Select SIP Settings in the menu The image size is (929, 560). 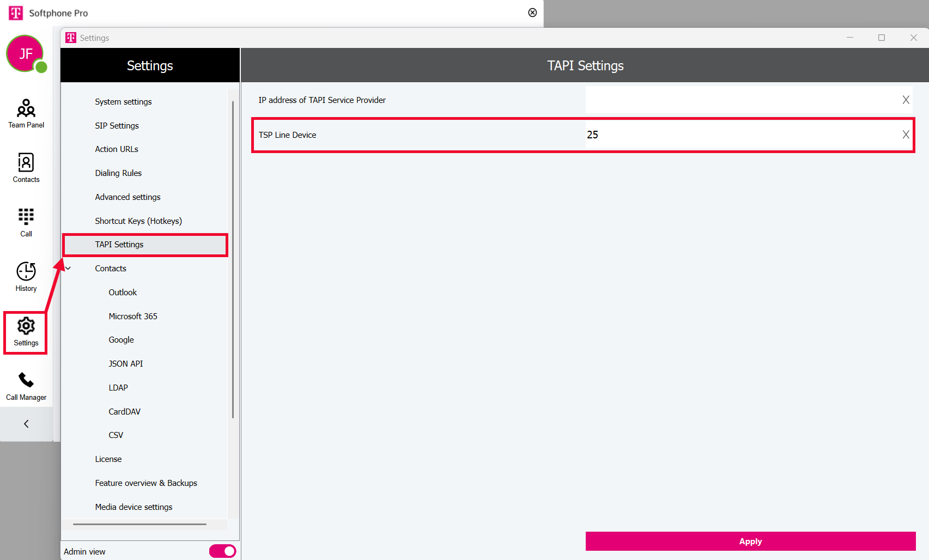tap(117, 126)
